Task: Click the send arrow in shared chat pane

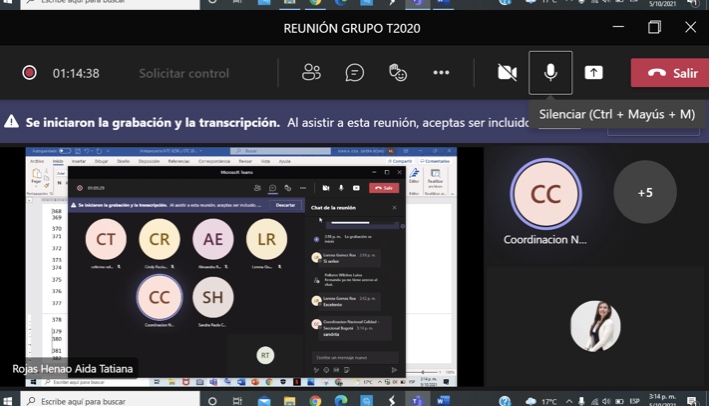Action: pos(394,370)
